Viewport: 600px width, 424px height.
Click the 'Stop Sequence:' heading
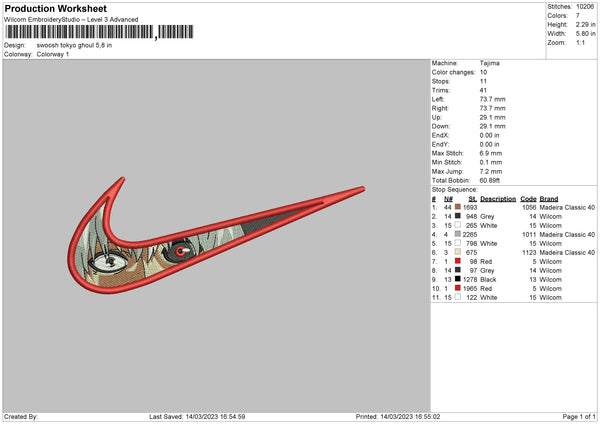pos(455,190)
